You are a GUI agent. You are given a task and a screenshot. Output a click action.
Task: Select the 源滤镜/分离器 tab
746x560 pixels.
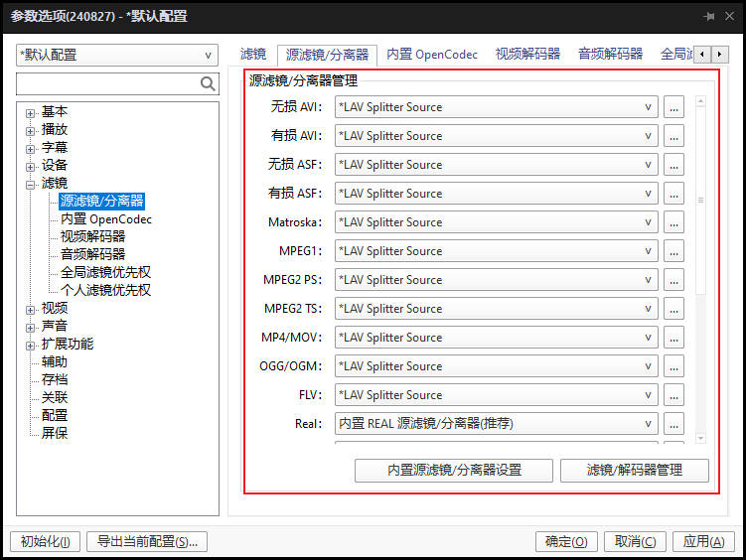(328, 56)
